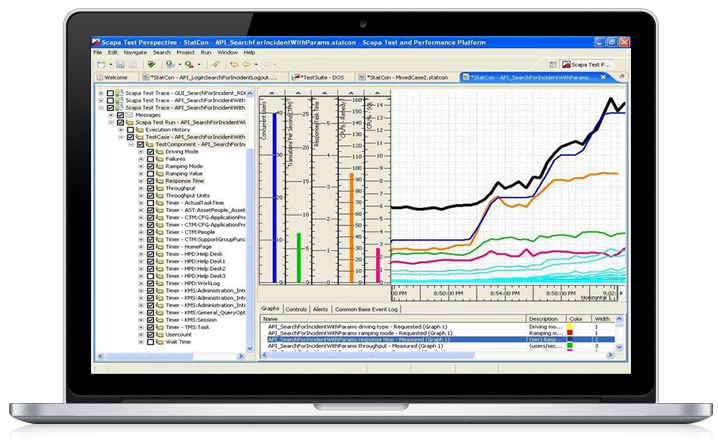Click the Usercount folder icon
Viewport: 718px width, 445px height.
(160, 335)
